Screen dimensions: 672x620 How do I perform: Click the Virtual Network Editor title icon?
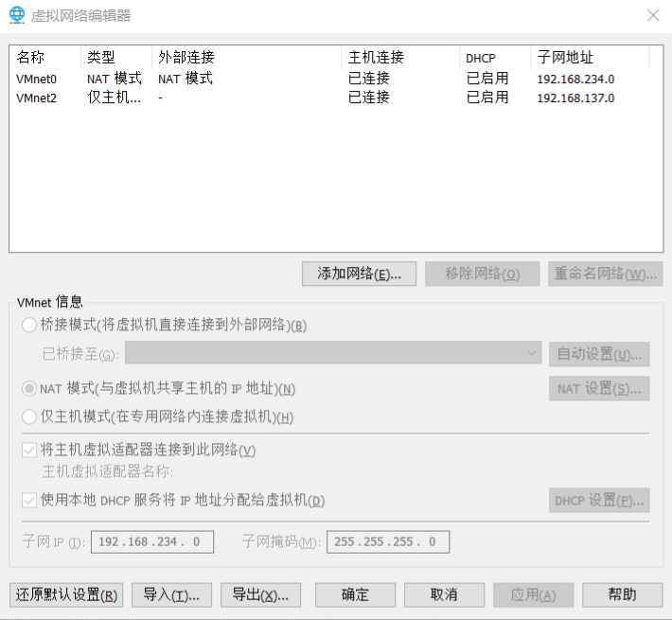click(x=16, y=15)
